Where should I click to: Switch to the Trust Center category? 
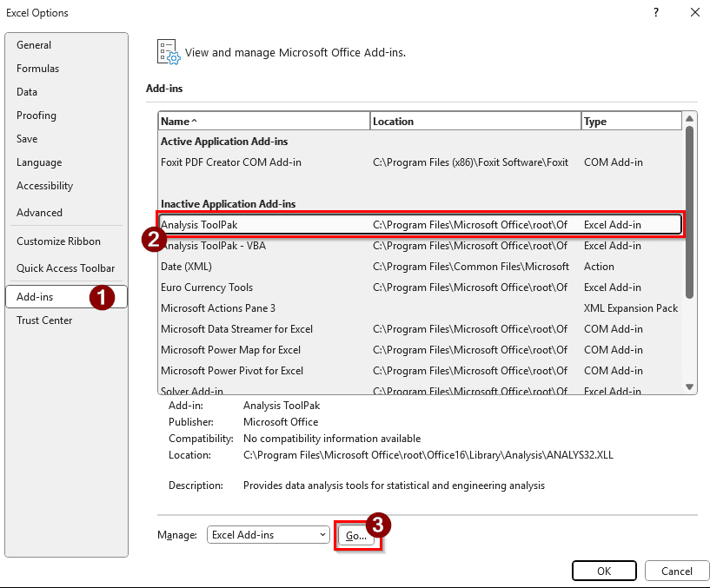click(44, 320)
